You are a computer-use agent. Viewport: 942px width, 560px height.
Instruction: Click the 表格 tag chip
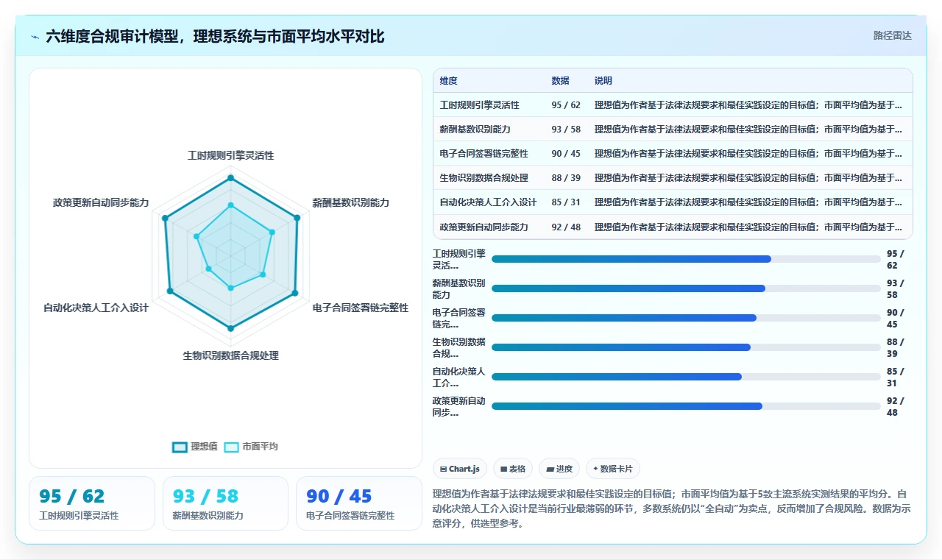pos(513,469)
